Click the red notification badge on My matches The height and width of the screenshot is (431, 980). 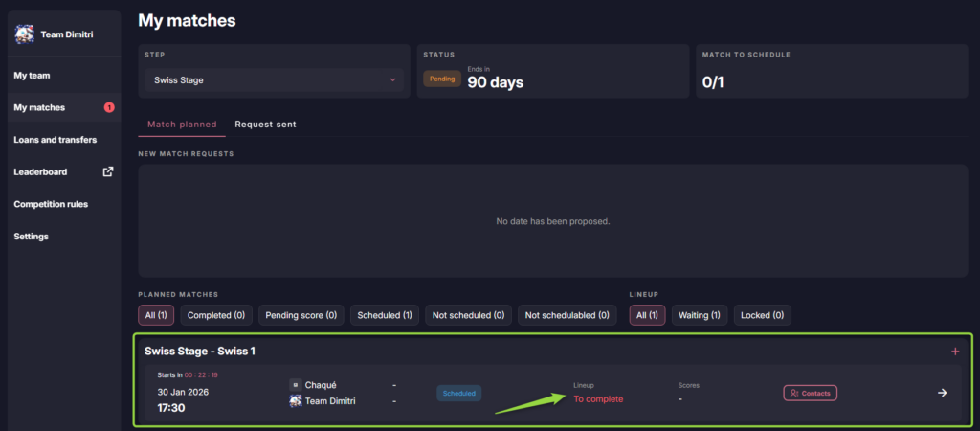click(109, 107)
